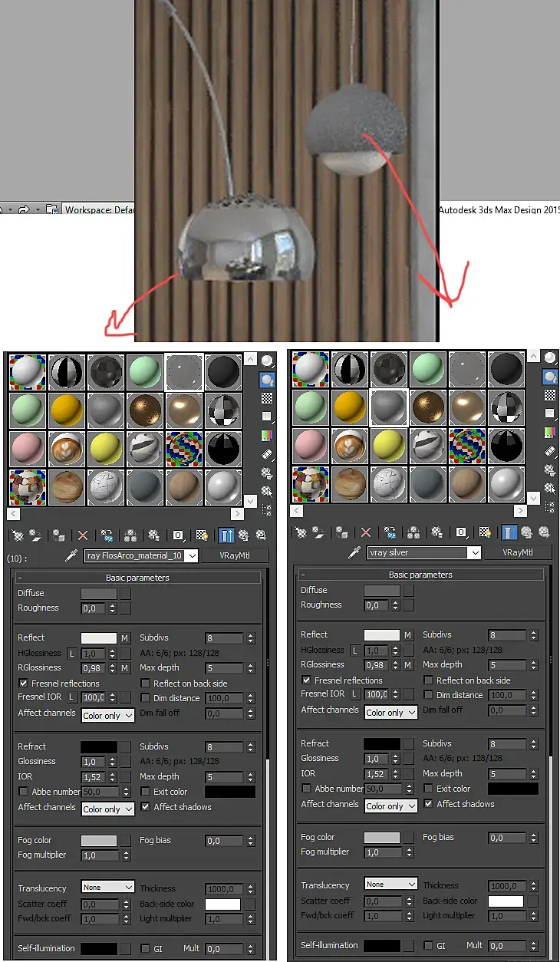Click HGlossiness L lock button, FlosArco panel
The image size is (560, 962).
pos(72,652)
